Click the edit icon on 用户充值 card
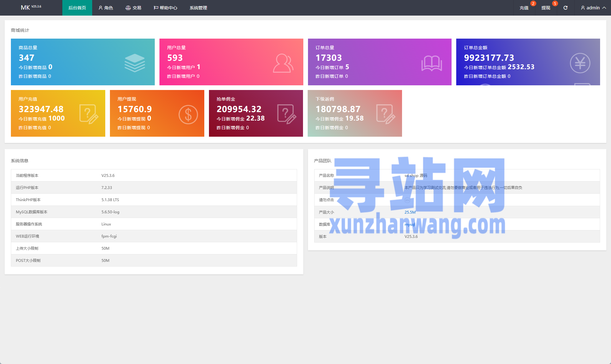The height and width of the screenshot is (364, 611). (89, 114)
